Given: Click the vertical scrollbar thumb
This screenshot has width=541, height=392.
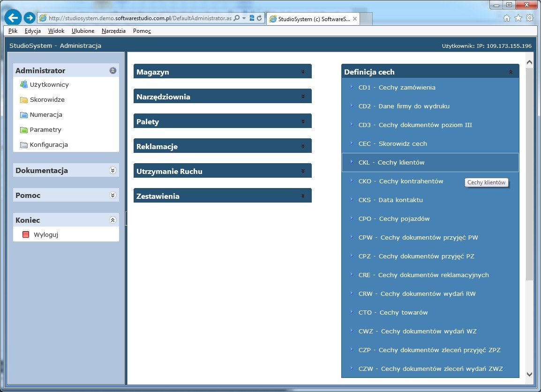Looking at the screenshot, I should [x=530, y=174].
